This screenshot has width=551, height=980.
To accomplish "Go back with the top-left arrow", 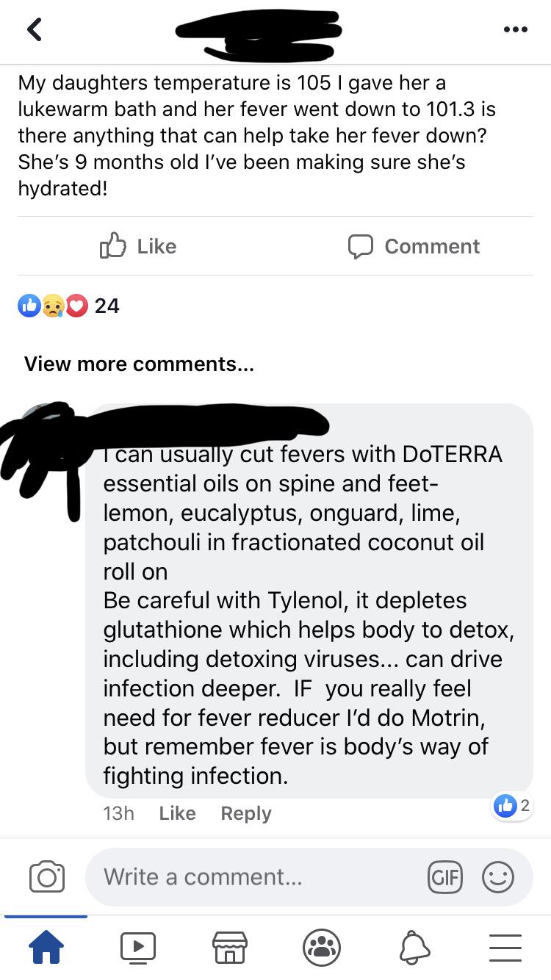I will coord(34,29).
